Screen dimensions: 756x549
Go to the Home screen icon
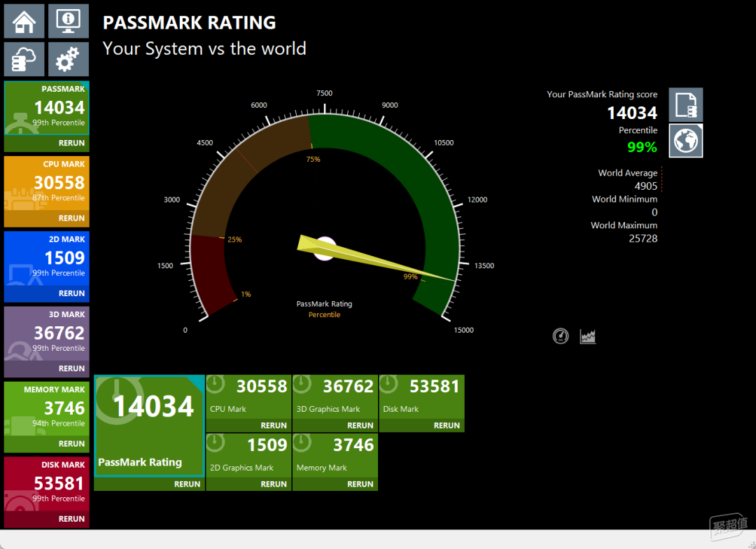tap(24, 21)
